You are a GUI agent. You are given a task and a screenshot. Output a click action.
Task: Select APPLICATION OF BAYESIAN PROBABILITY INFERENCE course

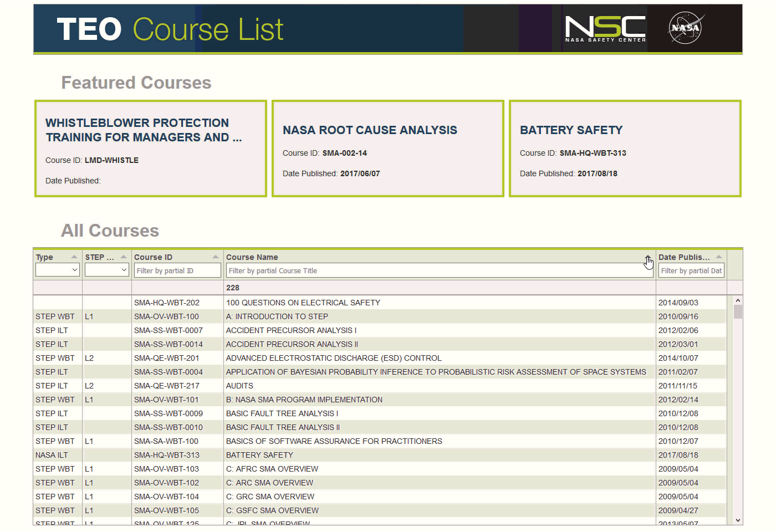436,372
